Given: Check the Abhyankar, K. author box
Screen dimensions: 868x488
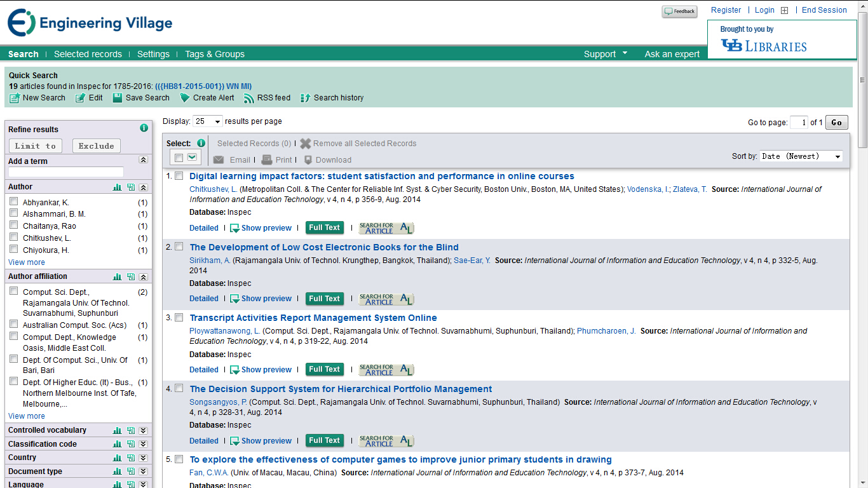Looking at the screenshot, I should pyautogui.click(x=14, y=201).
